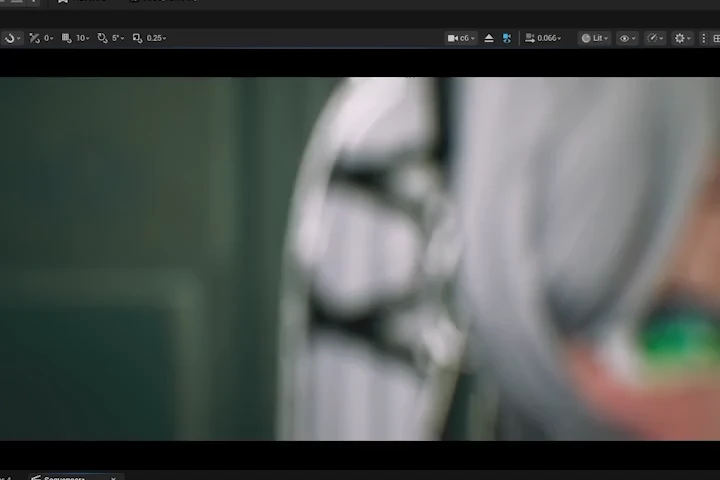The image size is (720, 480).
Task: Click the viewport layout grid icon
Action: (x=716, y=38)
